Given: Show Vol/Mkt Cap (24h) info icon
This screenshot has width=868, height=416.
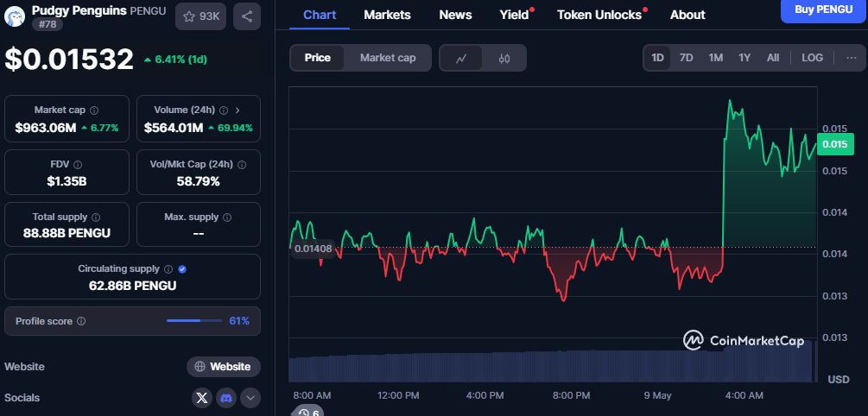Looking at the screenshot, I should [x=242, y=164].
